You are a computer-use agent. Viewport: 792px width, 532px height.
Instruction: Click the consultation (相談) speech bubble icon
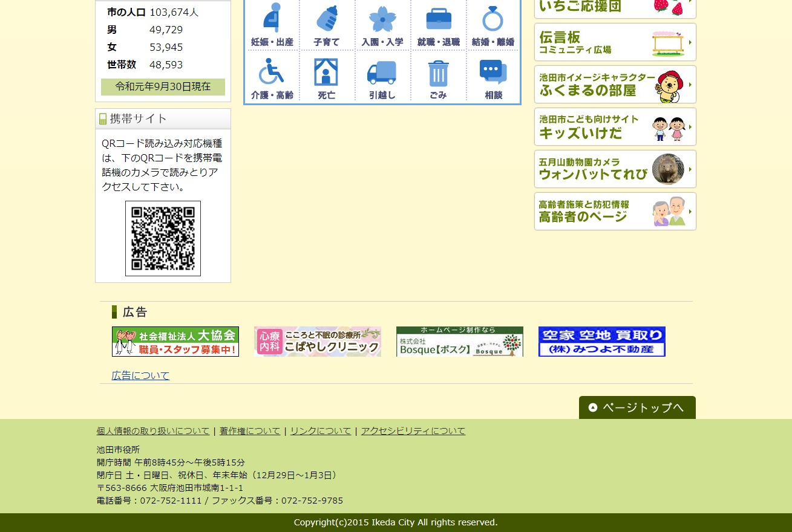pyautogui.click(x=493, y=77)
